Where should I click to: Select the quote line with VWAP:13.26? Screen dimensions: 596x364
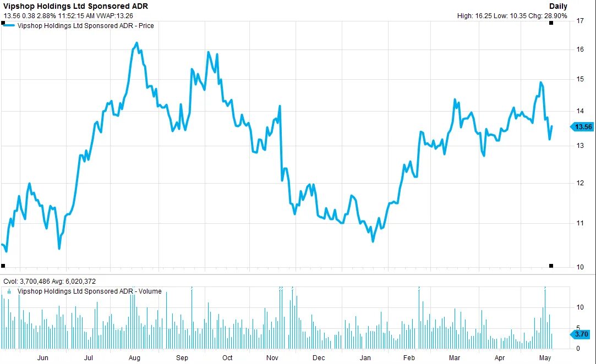point(68,16)
